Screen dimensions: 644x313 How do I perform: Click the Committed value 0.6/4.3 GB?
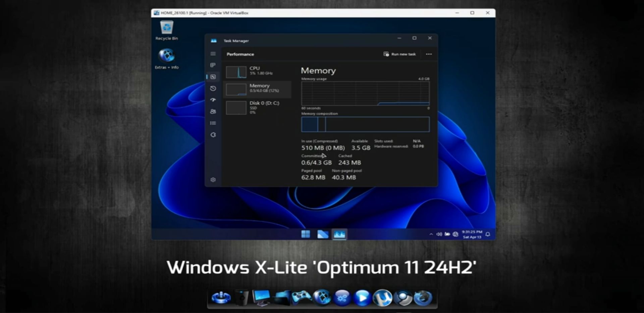316,163
